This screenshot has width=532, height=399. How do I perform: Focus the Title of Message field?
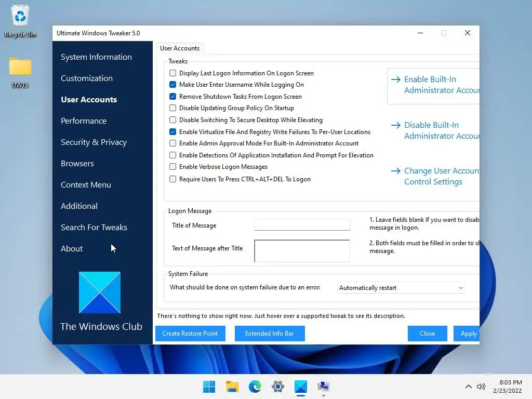click(302, 225)
